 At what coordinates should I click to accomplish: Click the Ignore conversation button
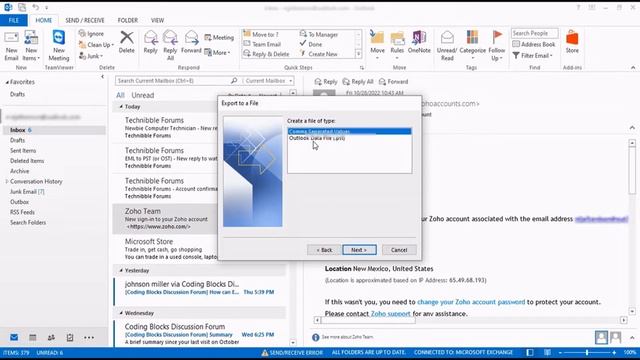click(x=91, y=33)
